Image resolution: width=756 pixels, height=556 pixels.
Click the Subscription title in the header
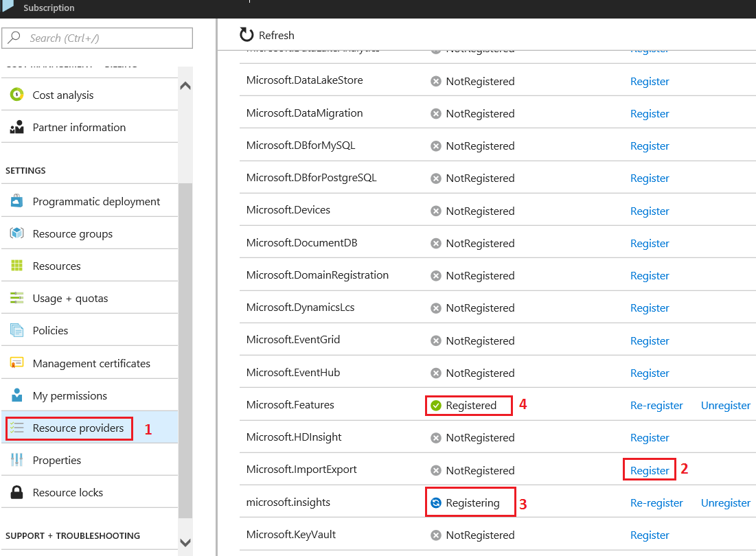point(49,8)
